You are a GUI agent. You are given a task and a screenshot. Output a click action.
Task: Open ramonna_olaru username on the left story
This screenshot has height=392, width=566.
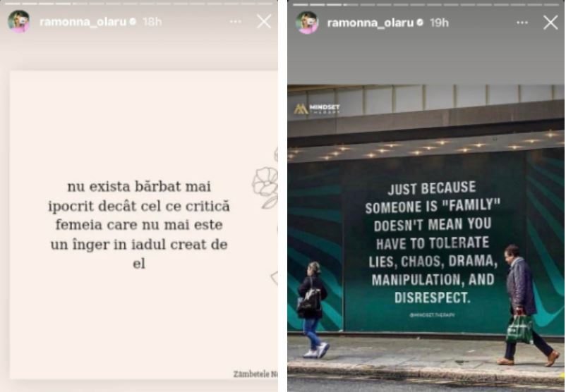coord(83,22)
